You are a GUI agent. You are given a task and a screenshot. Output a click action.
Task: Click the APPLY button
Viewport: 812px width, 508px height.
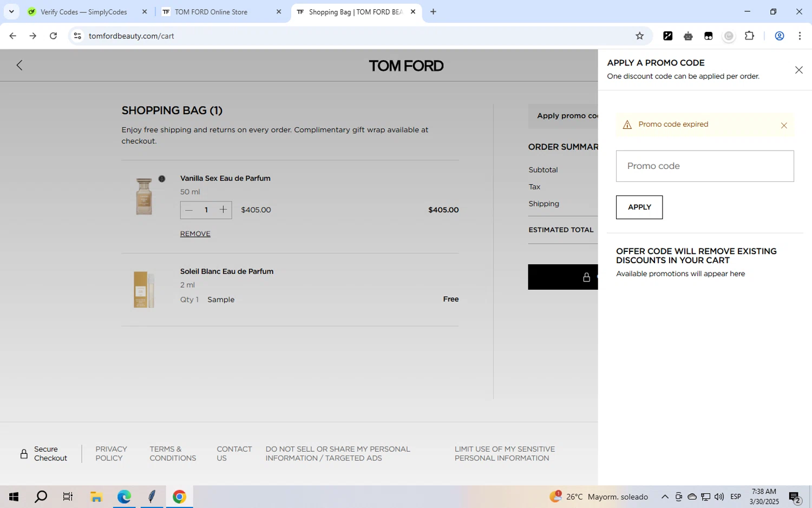pyautogui.click(x=639, y=207)
